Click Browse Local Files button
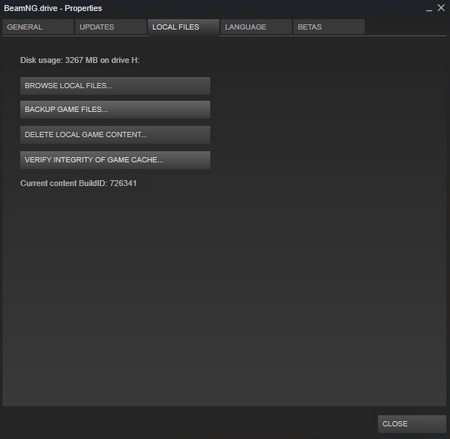This screenshot has height=439, width=450. pos(115,86)
